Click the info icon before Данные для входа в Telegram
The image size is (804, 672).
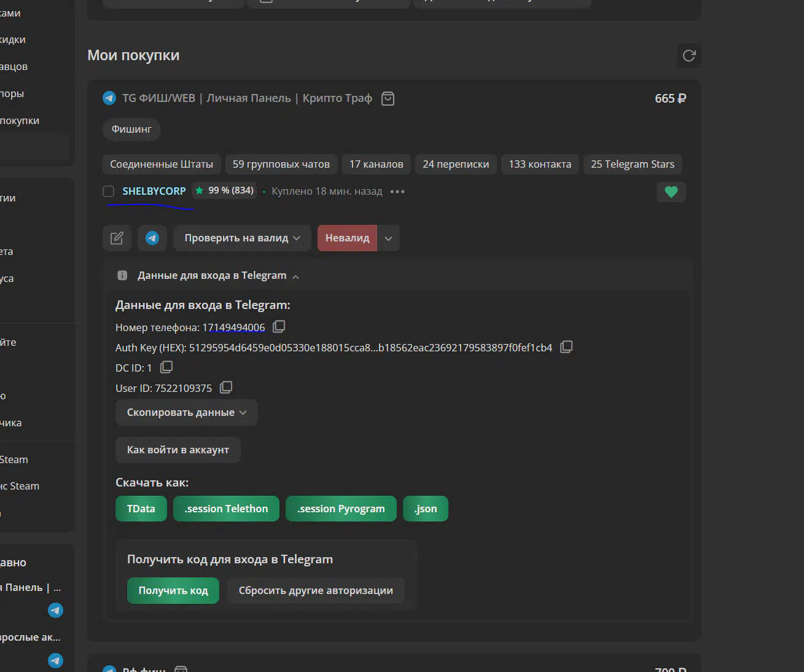(122, 275)
